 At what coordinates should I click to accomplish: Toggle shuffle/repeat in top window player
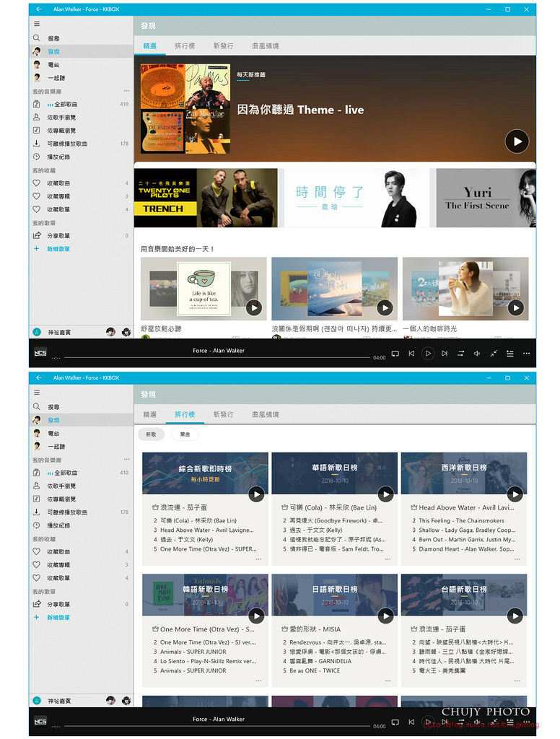click(x=460, y=354)
